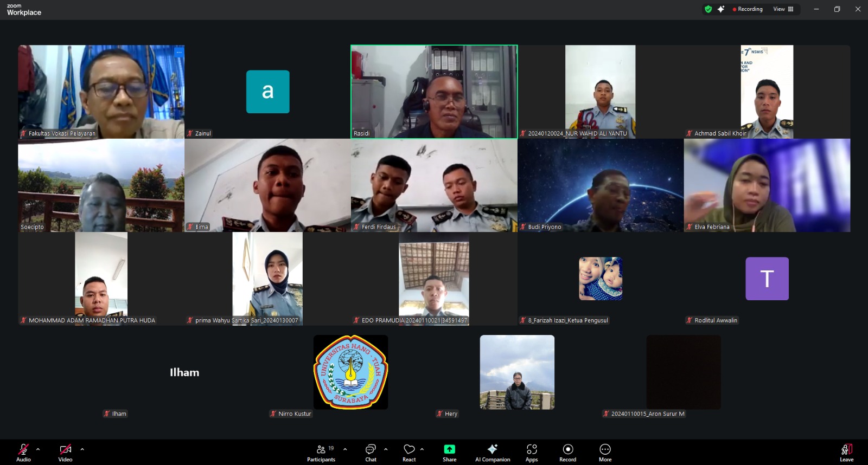Select Rasidi's highlighted video tile
This screenshot has width=868, height=465.
click(x=434, y=92)
